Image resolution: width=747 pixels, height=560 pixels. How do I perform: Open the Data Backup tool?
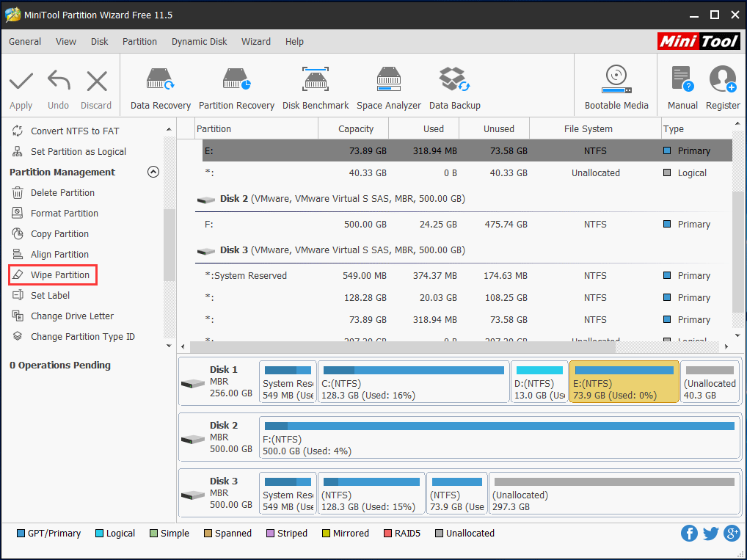pos(454,86)
